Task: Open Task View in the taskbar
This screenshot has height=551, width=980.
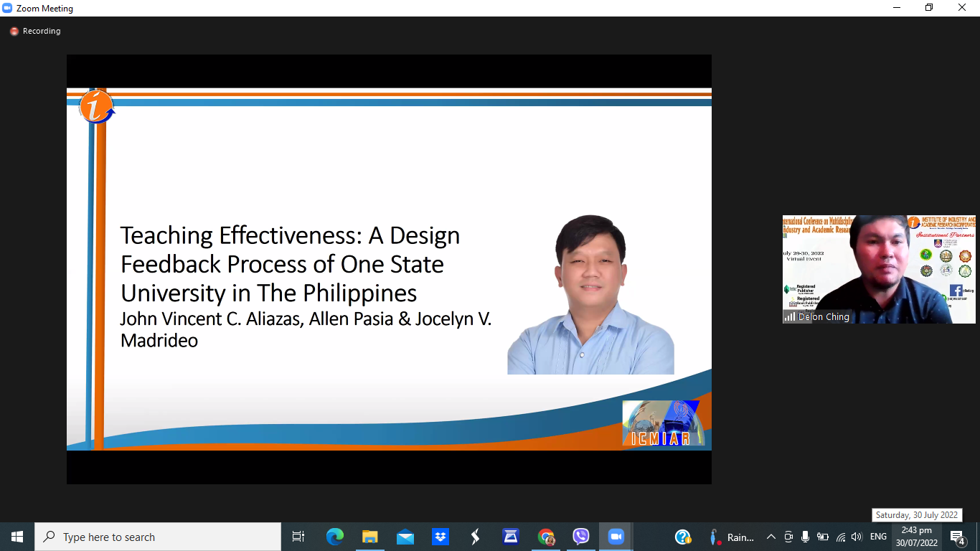Action: coord(298,537)
